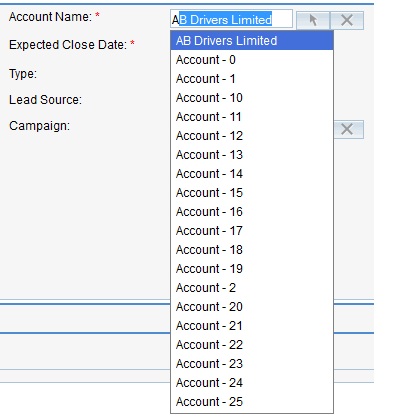
Task: Pick Account - 10 in autocomplete list
Action: coord(252,98)
